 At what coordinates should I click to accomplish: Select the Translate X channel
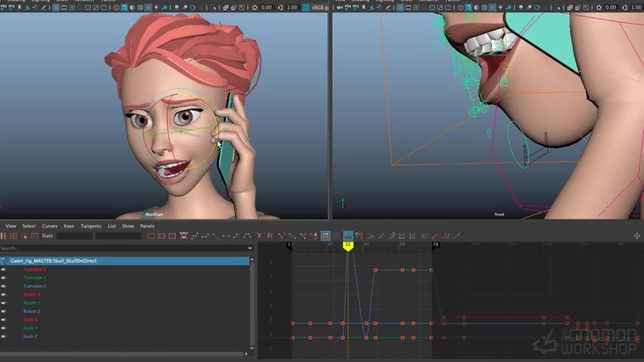(35, 270)
